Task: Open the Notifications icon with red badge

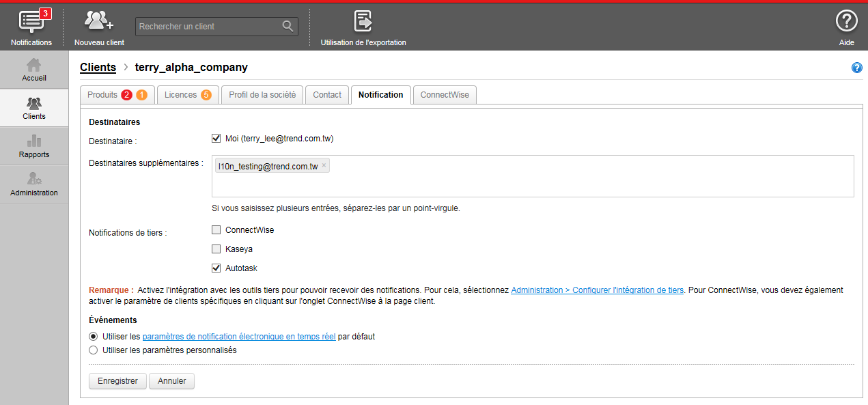Action: coord(31,22)
